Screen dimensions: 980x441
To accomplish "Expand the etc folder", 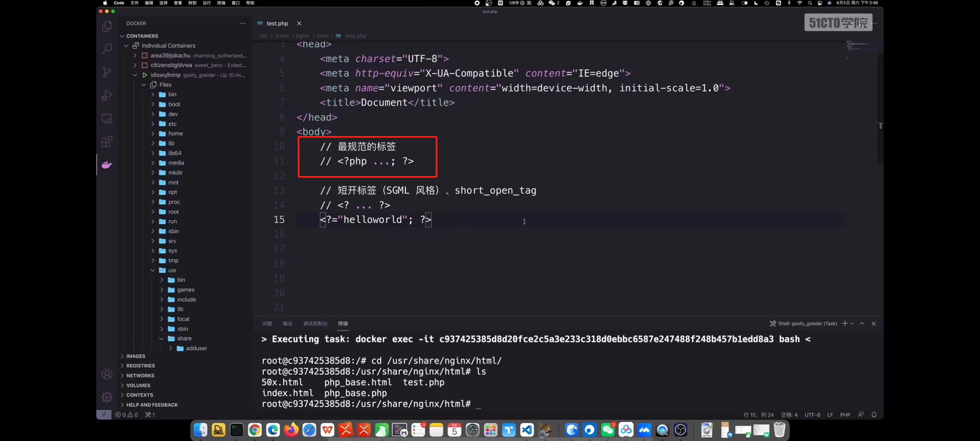I will pos(172,124).
